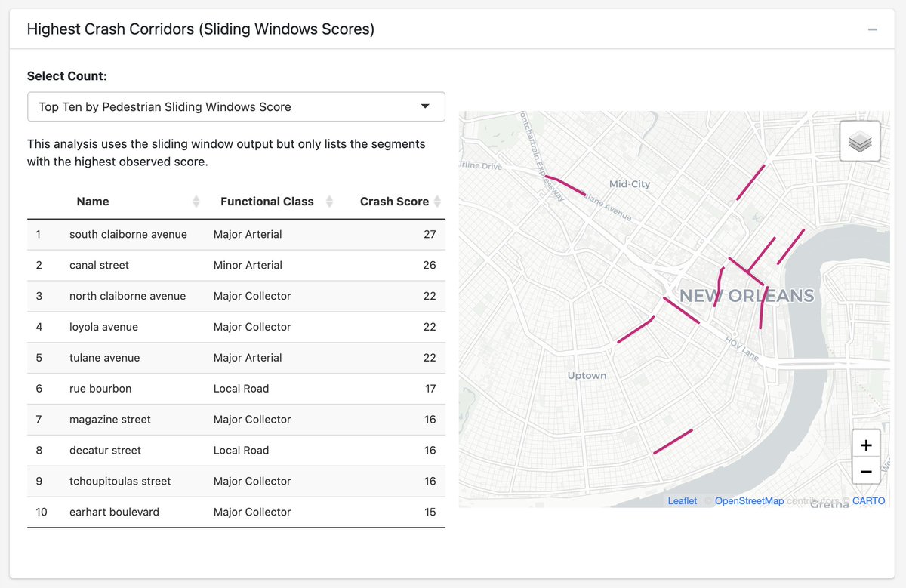
Task: Select the south claiborne avenue row
Action: coord(236,235)
